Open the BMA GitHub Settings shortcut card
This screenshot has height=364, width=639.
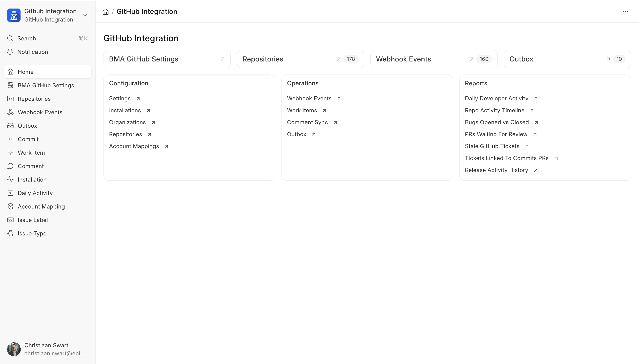[x=167, y=59]
